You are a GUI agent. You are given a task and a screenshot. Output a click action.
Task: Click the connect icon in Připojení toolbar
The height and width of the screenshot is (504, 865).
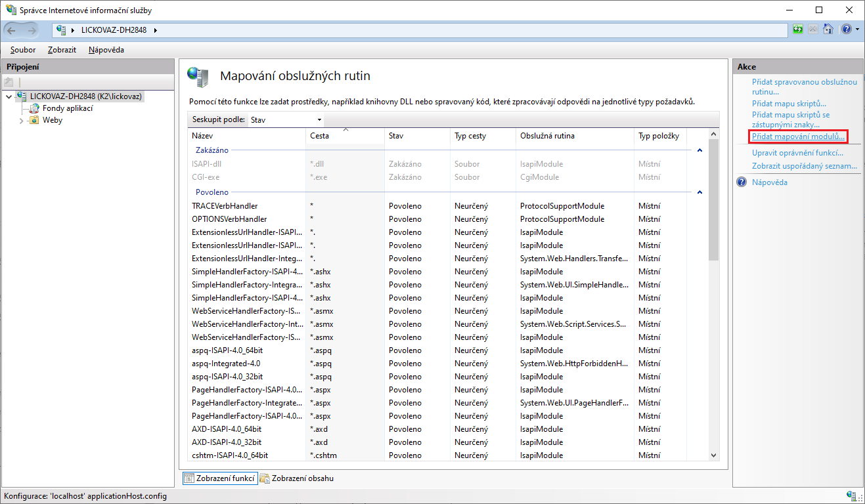coord(9,82)
